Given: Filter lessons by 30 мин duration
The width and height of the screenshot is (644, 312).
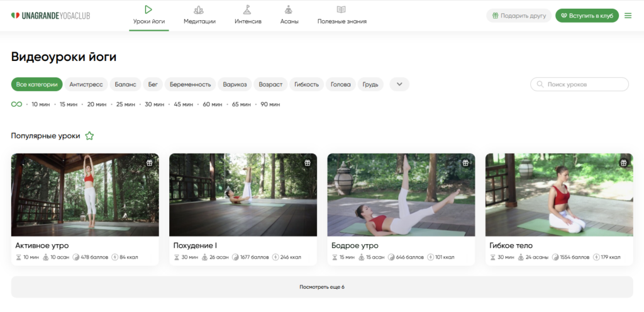Looking at the screenshot, I should click(x=154, y=104).
